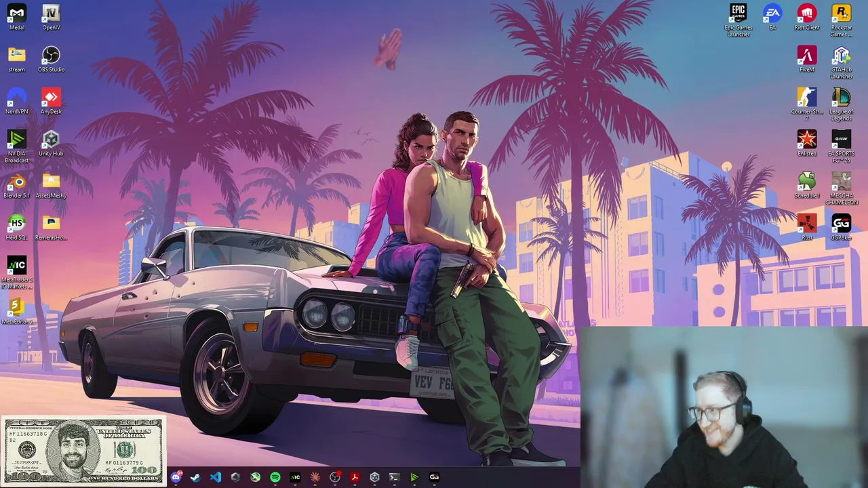
Task: Launch OpenIV from the desktop
Action: click(x=51, y=18)
